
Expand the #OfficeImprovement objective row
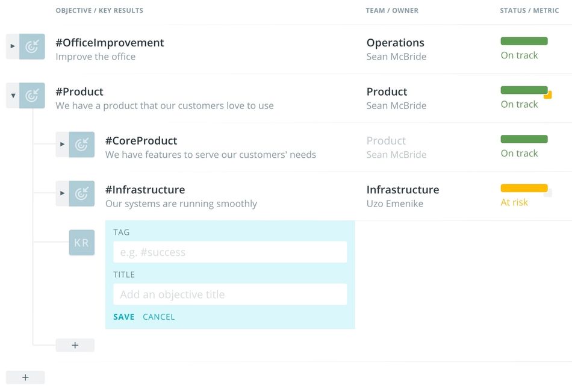pyautogui.click(x=13, y=46)
